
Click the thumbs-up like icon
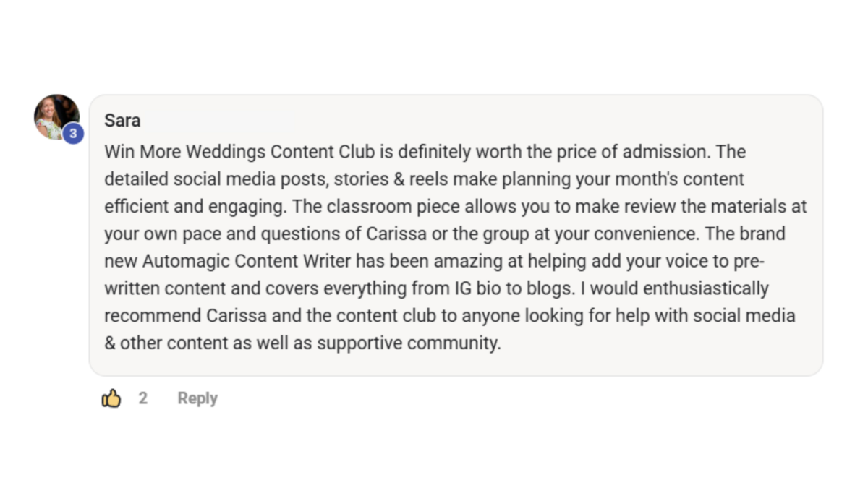[111, 398]
